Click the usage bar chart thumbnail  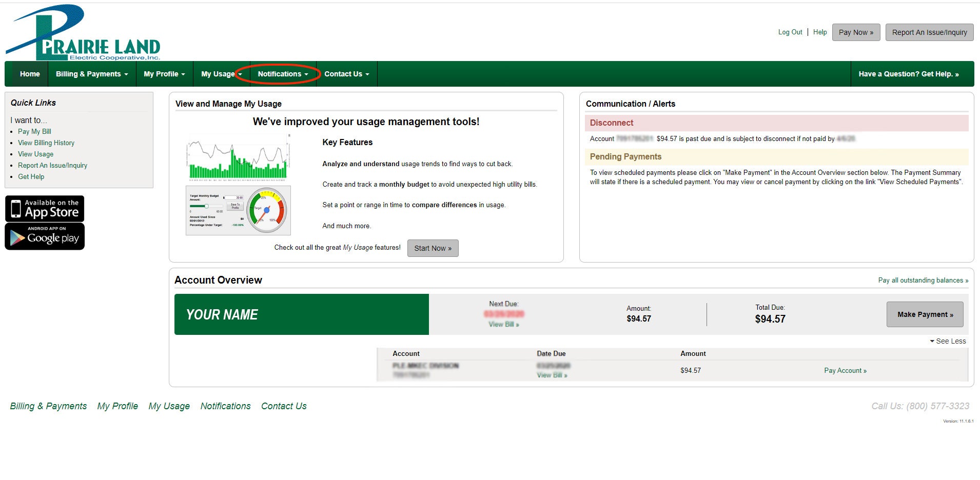(x=239, y=157)
